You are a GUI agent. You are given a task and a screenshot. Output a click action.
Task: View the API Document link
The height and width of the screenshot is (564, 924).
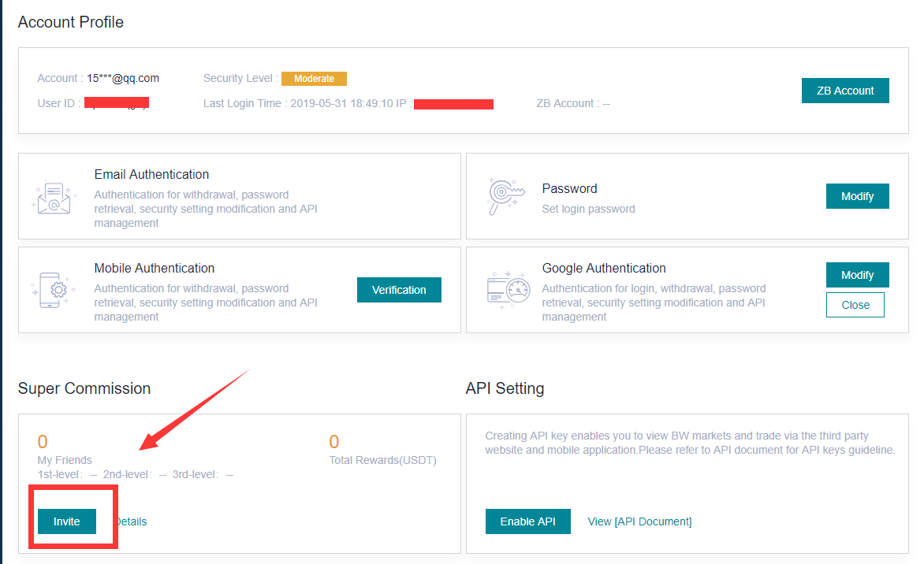coord(639,521)
